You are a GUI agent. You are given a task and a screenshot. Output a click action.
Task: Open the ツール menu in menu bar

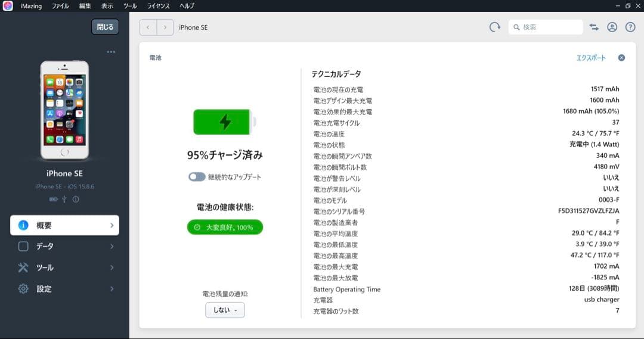(x=130, y=6)
